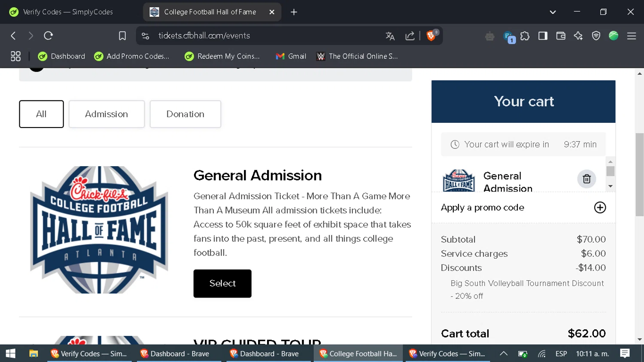The width and height of the screenshot is (644, 362).
Task: Filter events by All
Action: tap(41, 114)
